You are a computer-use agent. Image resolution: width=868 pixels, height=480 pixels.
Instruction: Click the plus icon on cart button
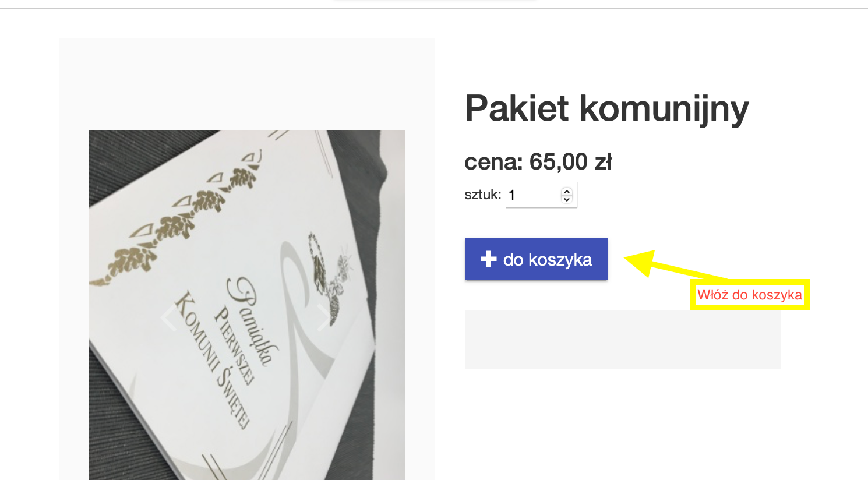pos(488,259)
